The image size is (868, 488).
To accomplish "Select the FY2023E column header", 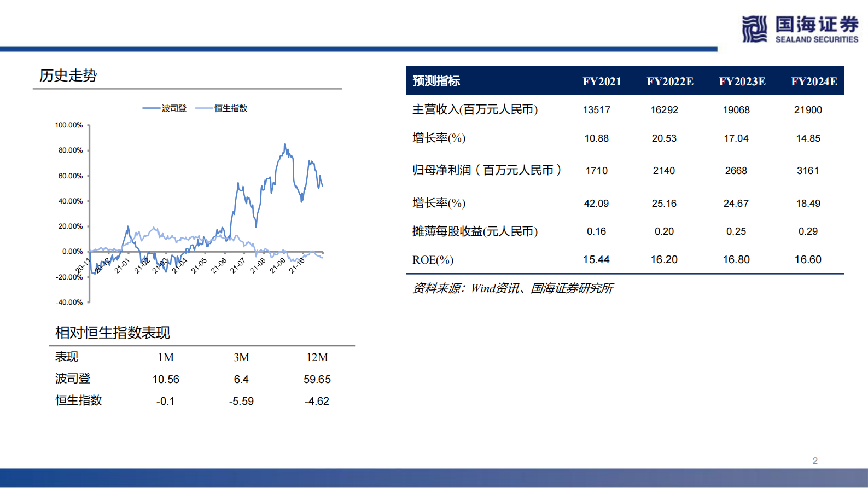I will (x=742, y=82).
